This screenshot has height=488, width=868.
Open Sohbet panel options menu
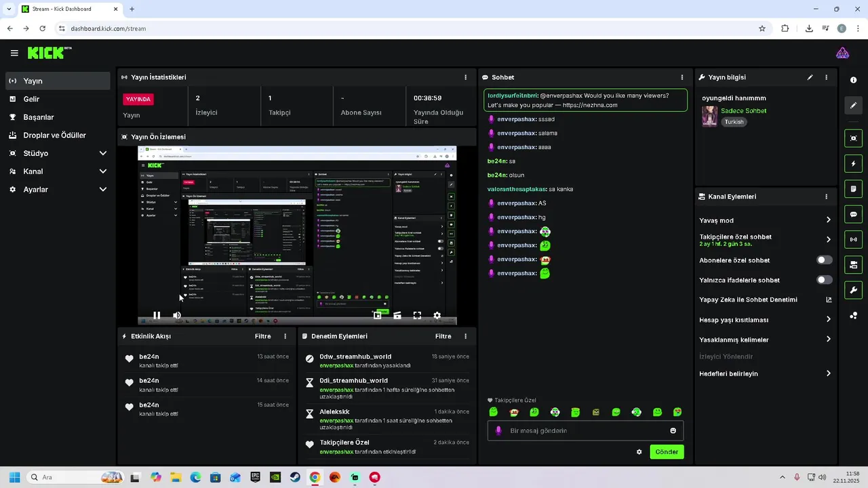(682, 77)
